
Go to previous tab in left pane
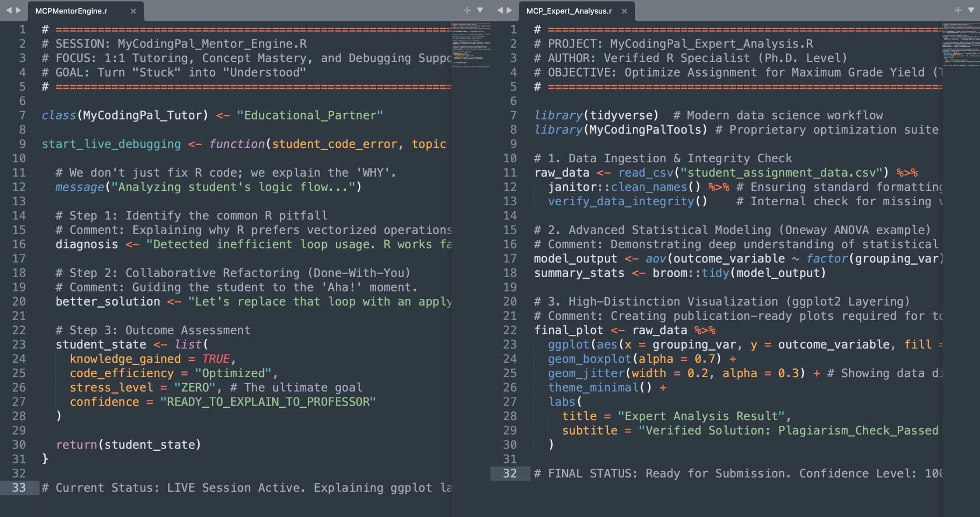[x=9, y=10]
